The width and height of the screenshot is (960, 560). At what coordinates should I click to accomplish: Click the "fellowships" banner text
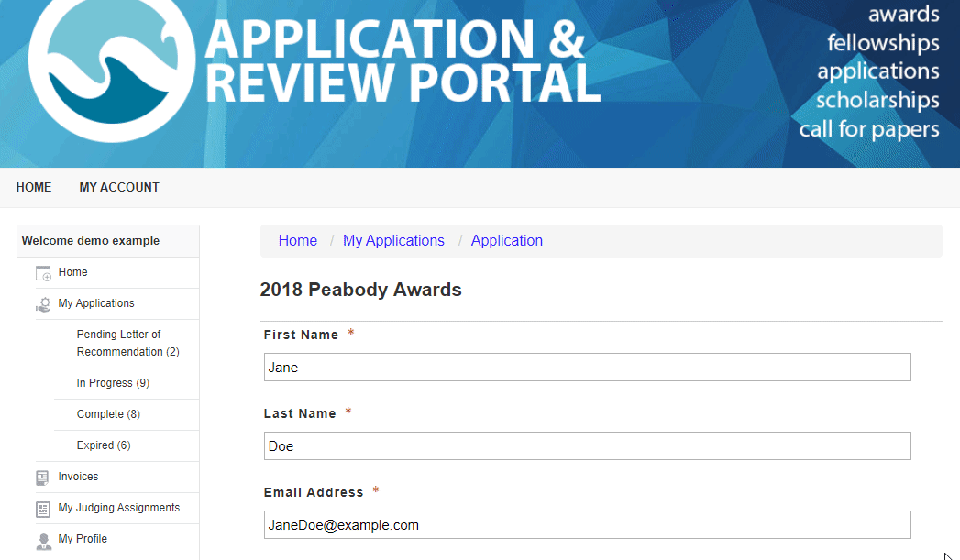(x=883, y=43)
